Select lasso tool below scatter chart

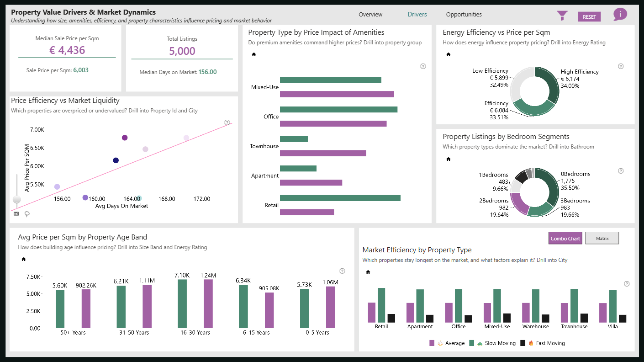pos(27,213)
